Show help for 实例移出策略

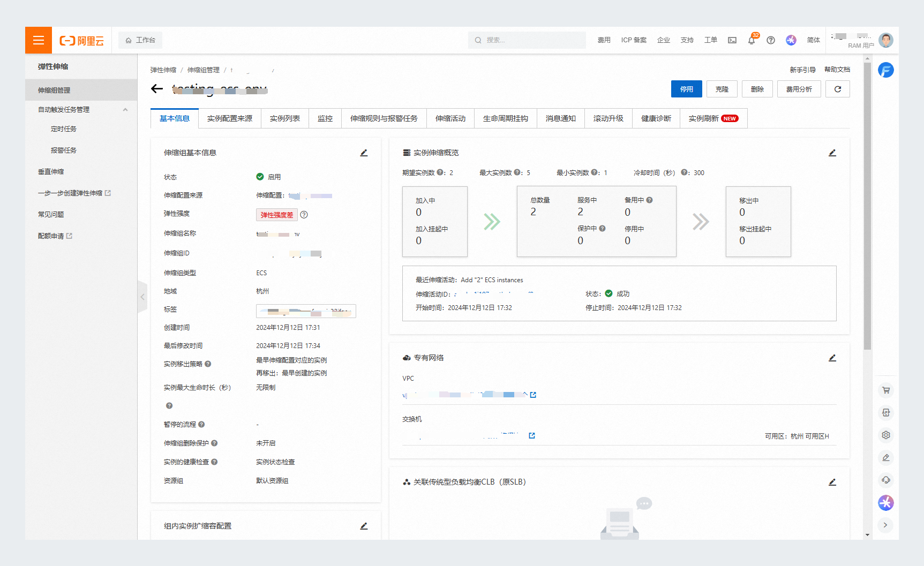point(208,364)
